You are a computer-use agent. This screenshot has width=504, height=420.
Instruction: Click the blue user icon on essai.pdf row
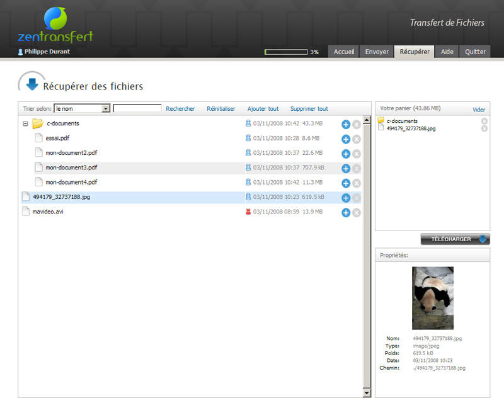[248, 138]
